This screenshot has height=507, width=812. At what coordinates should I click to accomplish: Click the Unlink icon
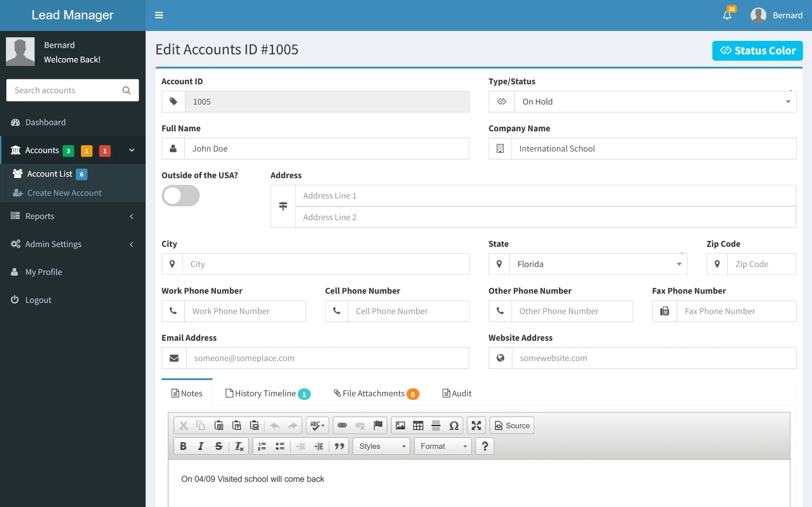point(360,425)
